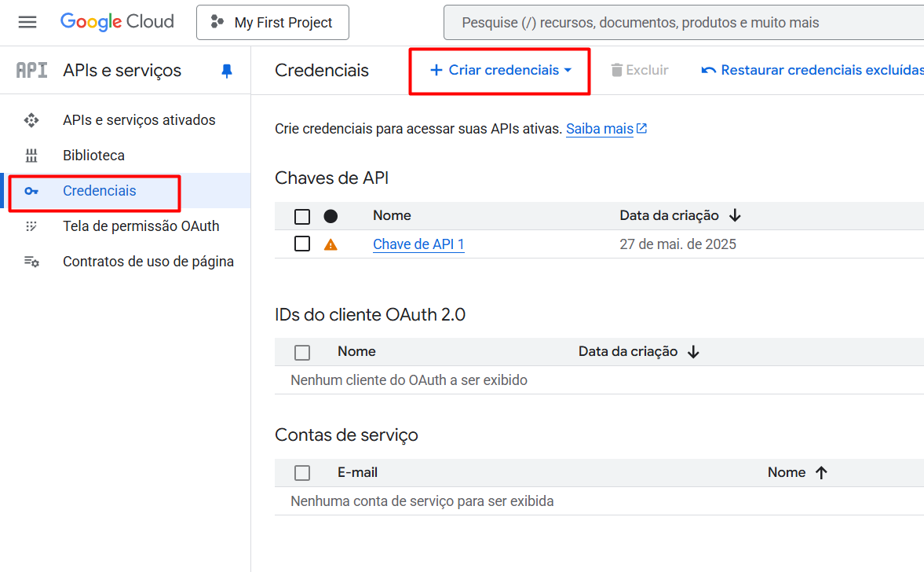
Task: Click the Contas de serviço heading
Action: (x=346, y=435)
